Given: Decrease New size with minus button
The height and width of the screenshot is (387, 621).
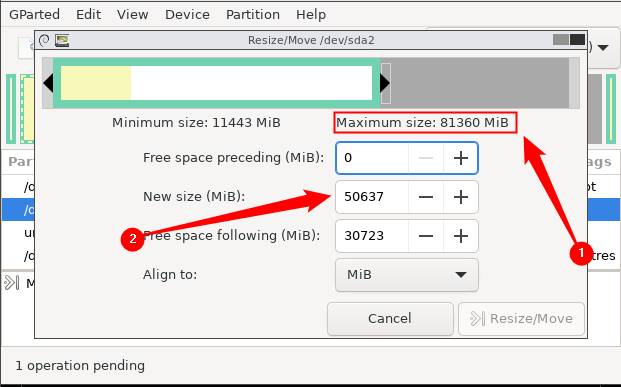Looking at the screenshot, I should 426,197.
